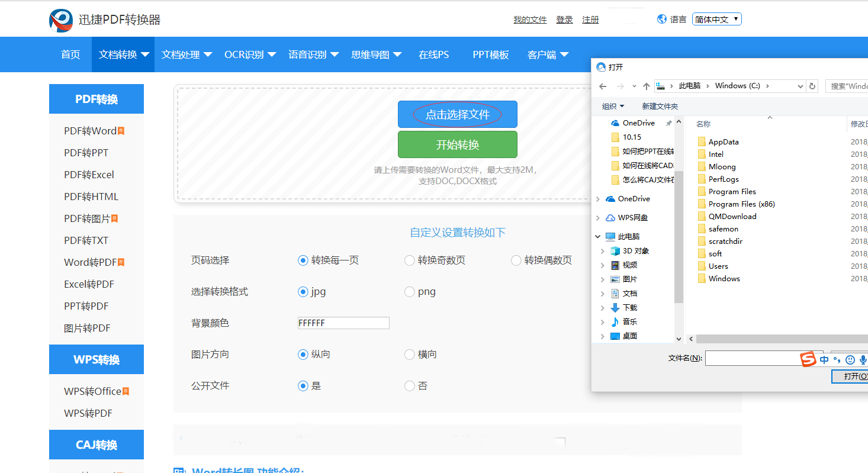Sort files by the 名称 column header

pyautogui.click(x=703, y=124)
